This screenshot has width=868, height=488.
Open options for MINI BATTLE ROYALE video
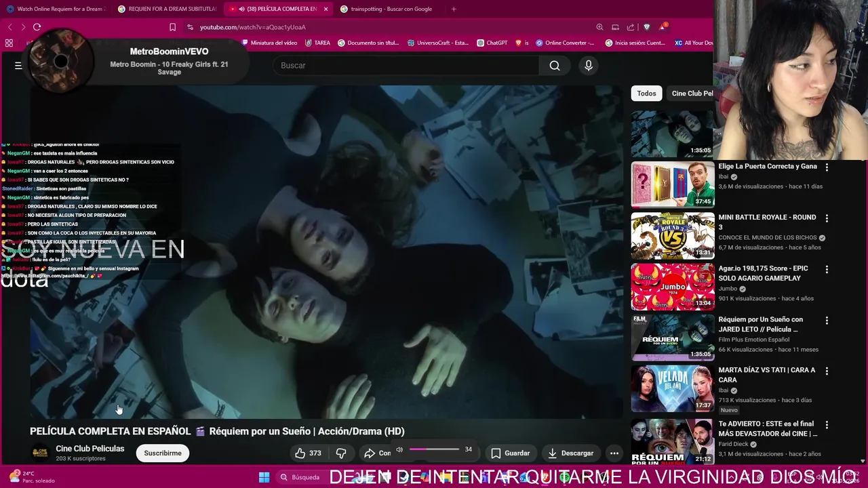[x=827, y=218]
